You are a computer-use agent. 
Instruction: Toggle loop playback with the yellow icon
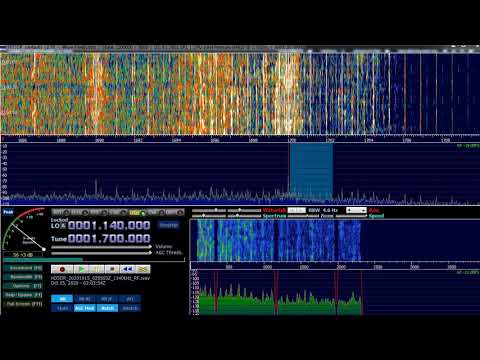click(x=143, y=269)
